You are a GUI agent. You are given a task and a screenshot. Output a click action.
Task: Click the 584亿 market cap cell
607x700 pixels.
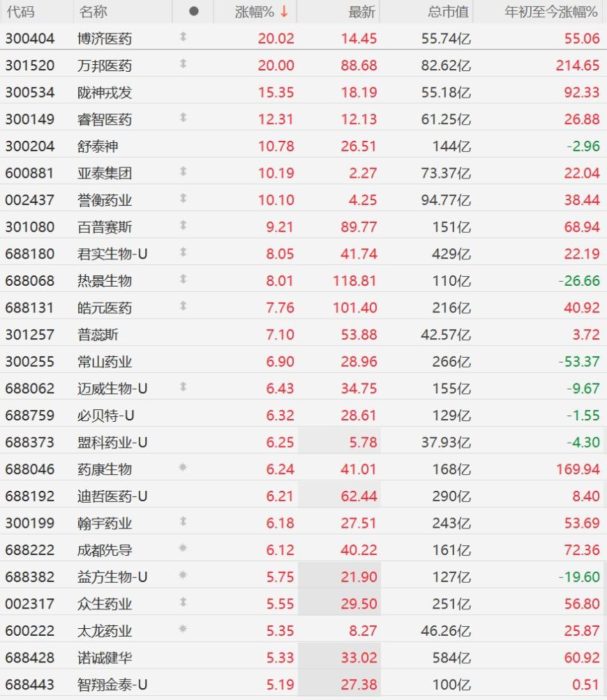click(x=451, y=657)
